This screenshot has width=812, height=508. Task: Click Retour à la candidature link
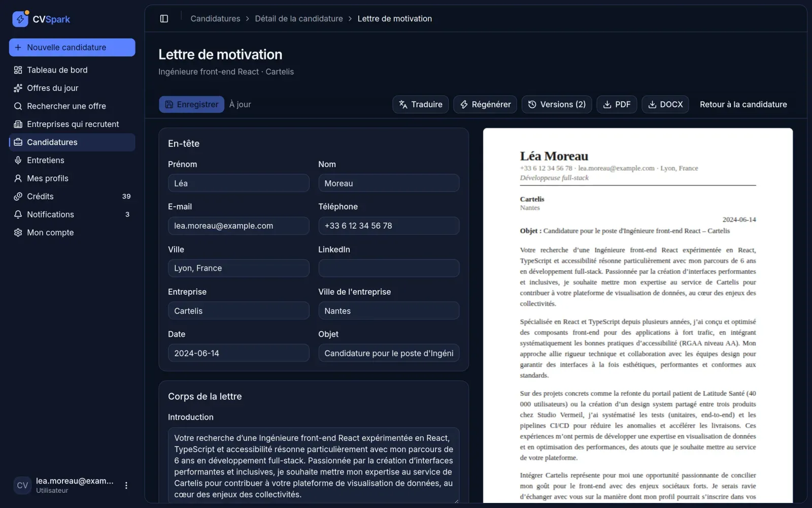[743, 104]
